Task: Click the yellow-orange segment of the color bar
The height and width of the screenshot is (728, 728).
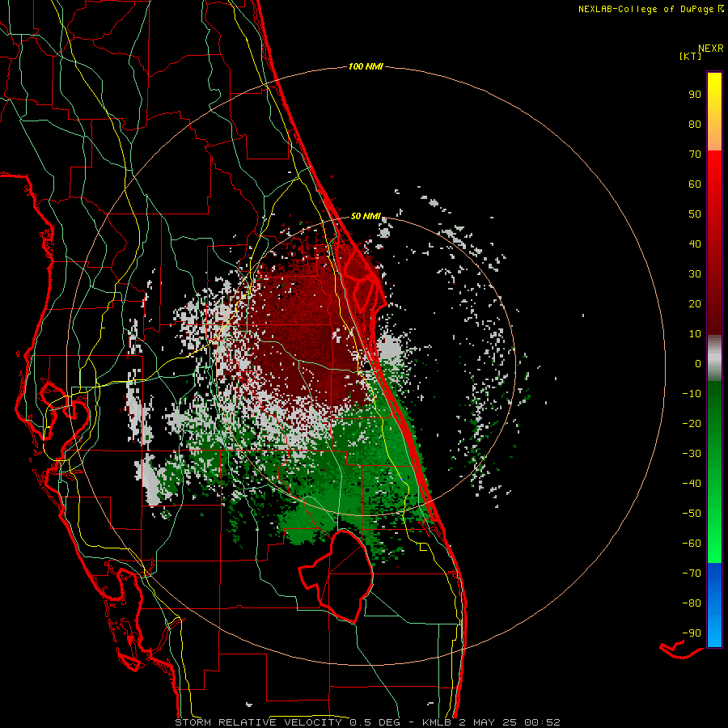Action: click(x=714, y=112)
